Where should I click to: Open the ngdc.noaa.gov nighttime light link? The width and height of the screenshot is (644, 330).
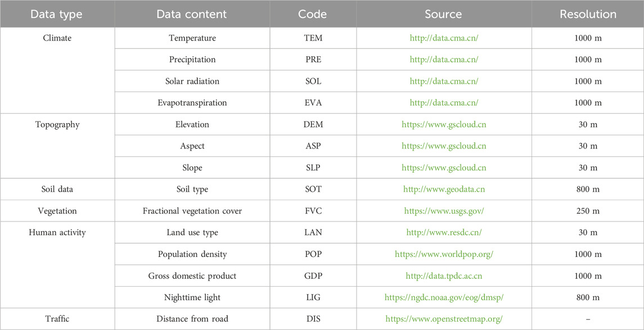coord(444,297)
